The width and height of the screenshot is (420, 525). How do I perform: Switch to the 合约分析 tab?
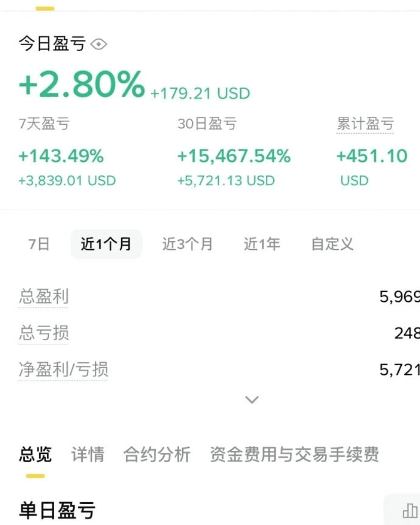157,454
